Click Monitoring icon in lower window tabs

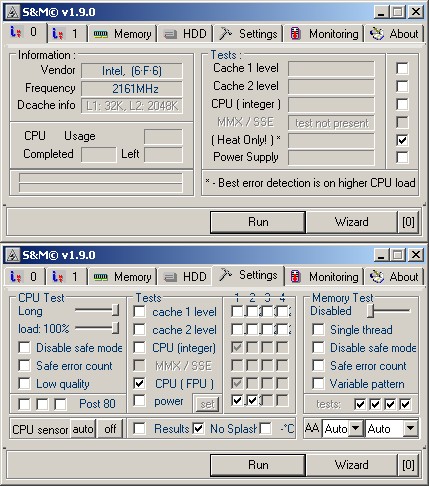tap(295, 277)
